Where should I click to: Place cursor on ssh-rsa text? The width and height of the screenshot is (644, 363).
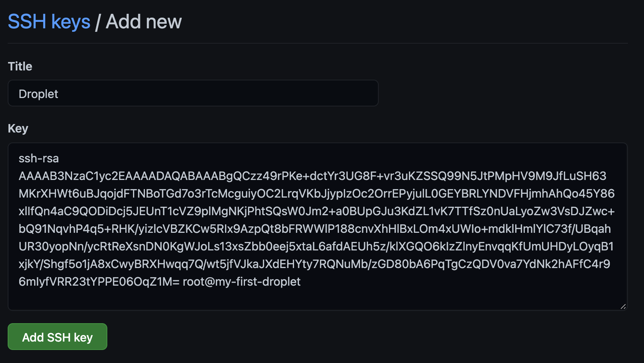pyautogui.click(x=39, y=158)
